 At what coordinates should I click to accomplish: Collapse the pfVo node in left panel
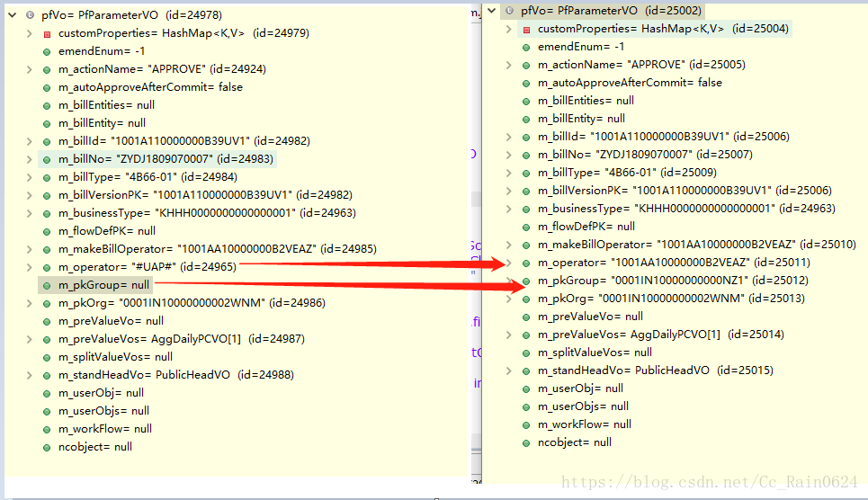tap(13, 15)
